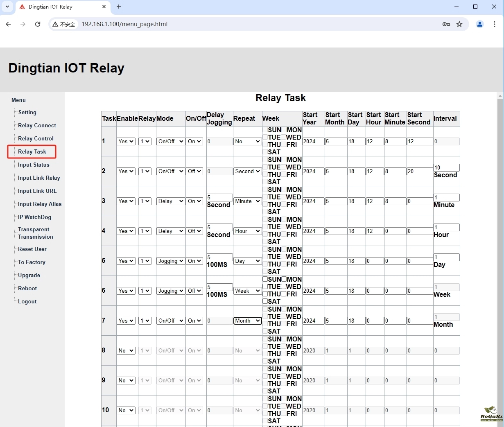The image size is (504, 427).
Task: Click the browser back arrow icon
Action: 8,24
